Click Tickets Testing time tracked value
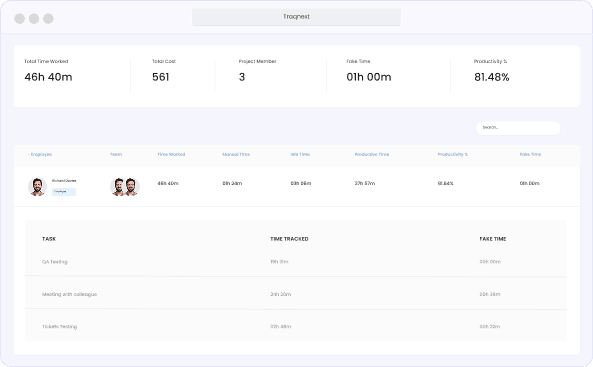 [281, 326]
